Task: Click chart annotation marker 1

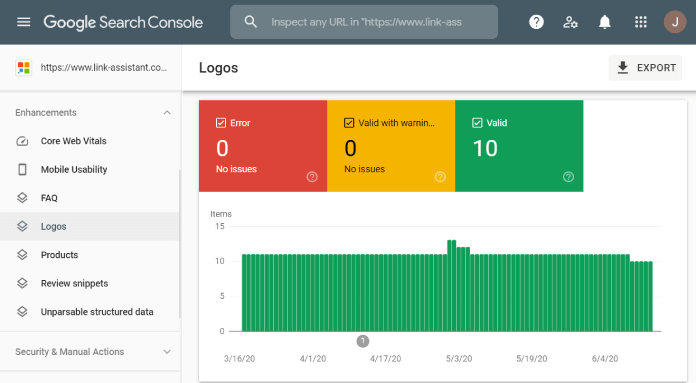Action: coord(363,341)
